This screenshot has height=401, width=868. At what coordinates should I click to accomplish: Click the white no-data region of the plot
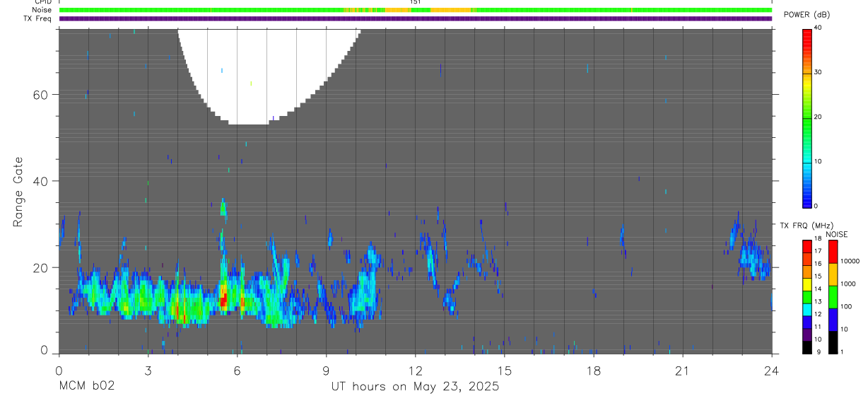tap(267, 71)
